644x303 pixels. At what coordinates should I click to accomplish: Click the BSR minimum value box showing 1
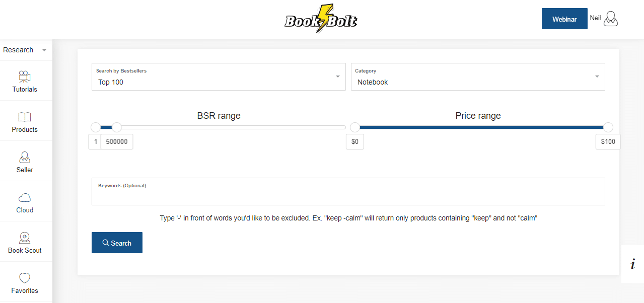tap(95, 142)
